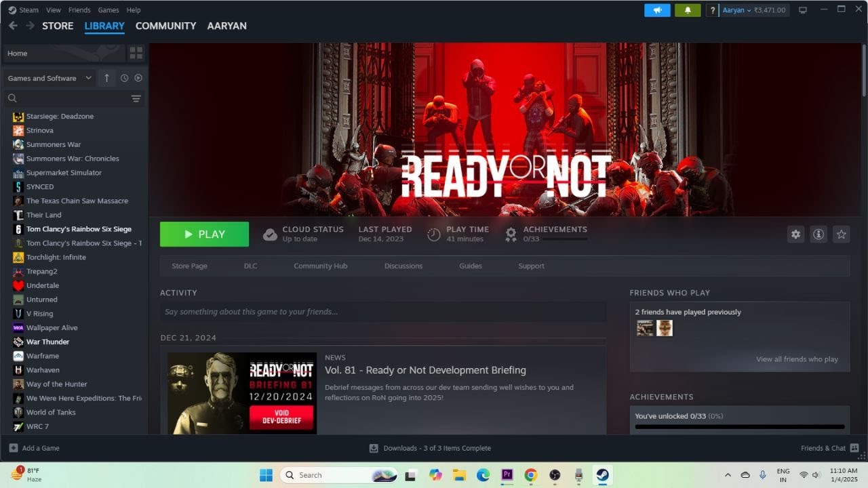Select Wallpaper Alive icon in library list
This screenshot has height=488, width=868.
(18, 327)
